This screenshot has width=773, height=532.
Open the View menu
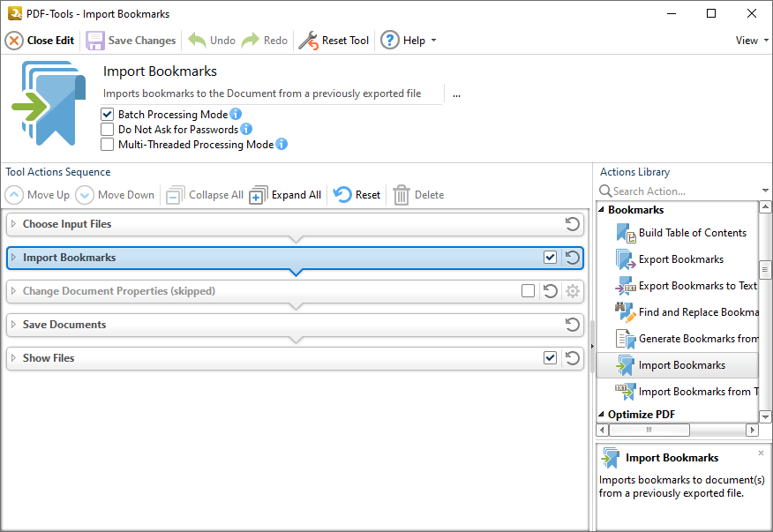[x=752, y=41]
